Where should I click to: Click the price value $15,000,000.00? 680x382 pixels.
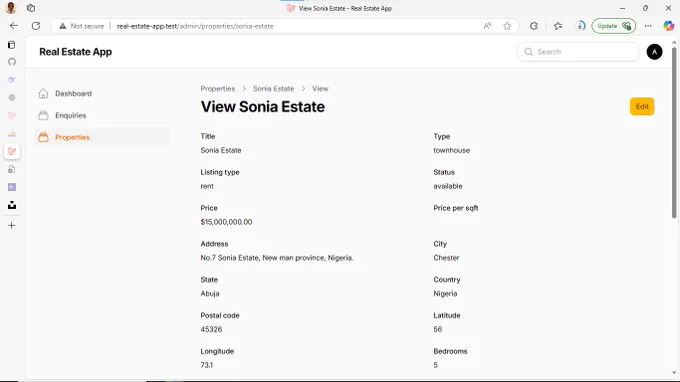pyautogui.click(x=226, y=222)
